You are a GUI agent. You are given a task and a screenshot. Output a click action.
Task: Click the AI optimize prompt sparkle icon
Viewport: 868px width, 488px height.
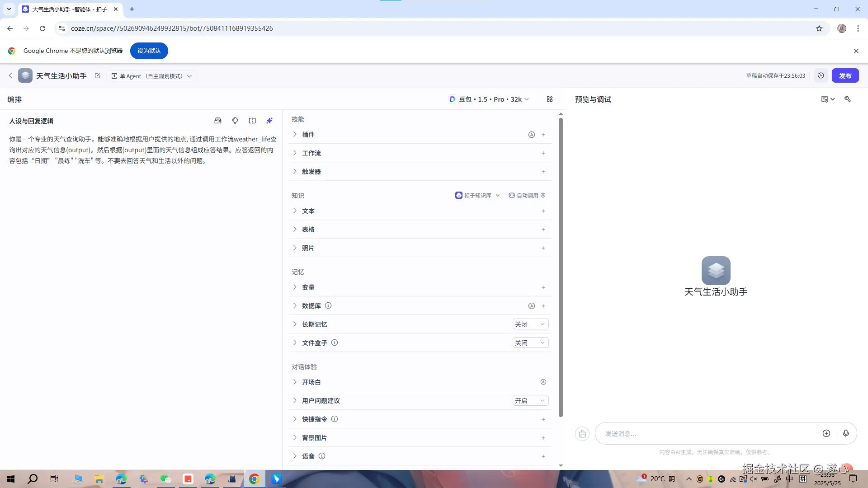point(269,121)
